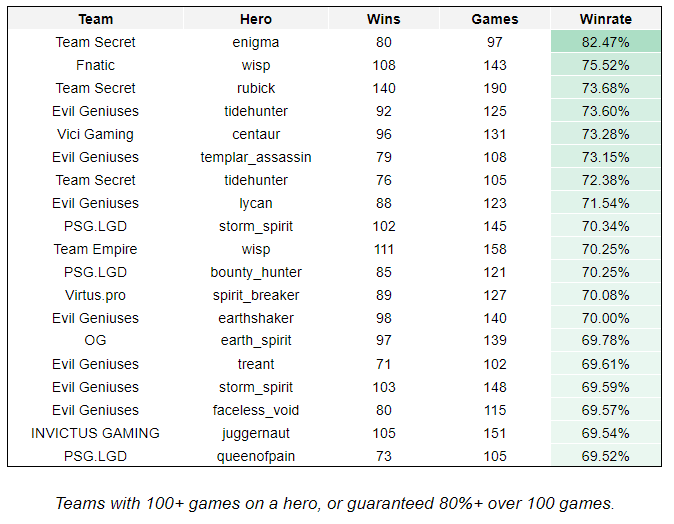Click the Hero column header
This screenshot has width=674, height=524.
click(256, 19)
